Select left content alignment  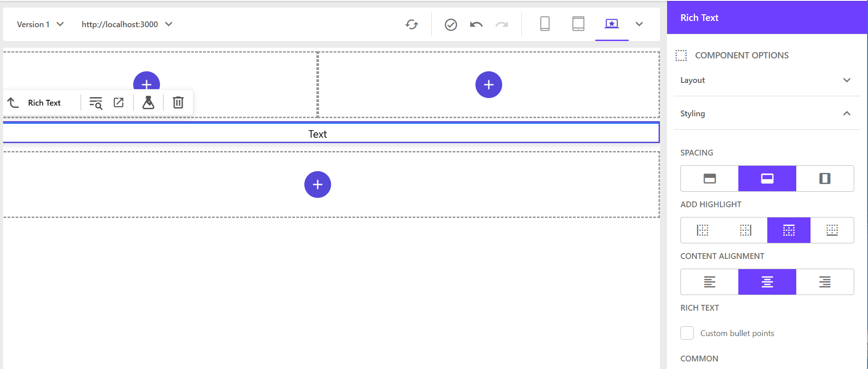(x=709, y=282)
